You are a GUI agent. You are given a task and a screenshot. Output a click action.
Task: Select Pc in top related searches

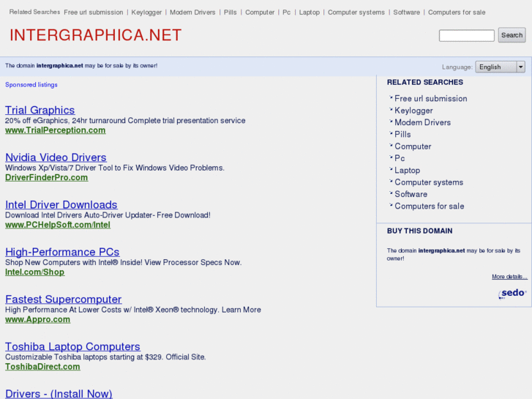tap(287, 12)
